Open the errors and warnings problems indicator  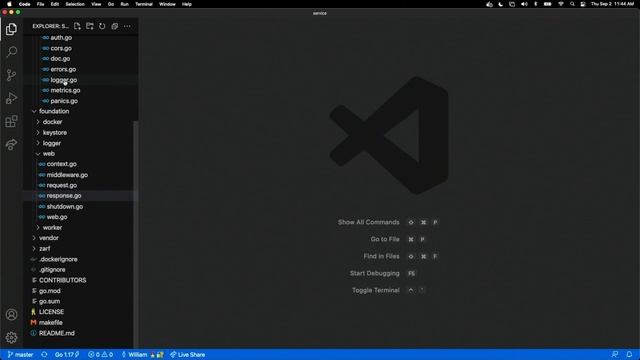point(100,355)
